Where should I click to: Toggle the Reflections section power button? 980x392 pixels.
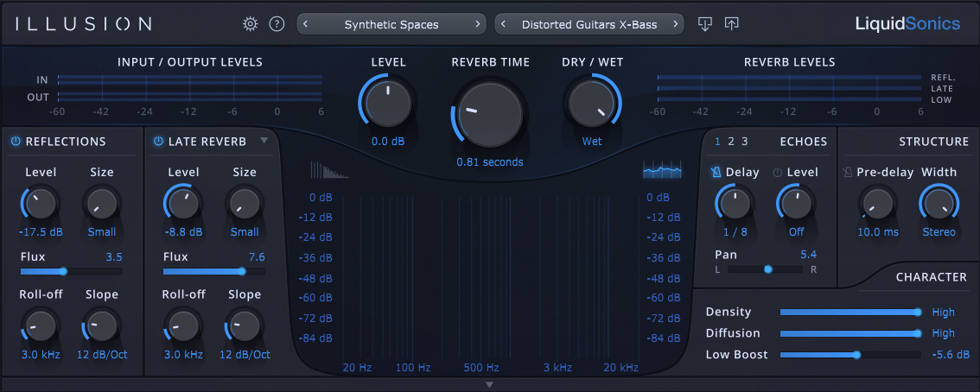16,142
